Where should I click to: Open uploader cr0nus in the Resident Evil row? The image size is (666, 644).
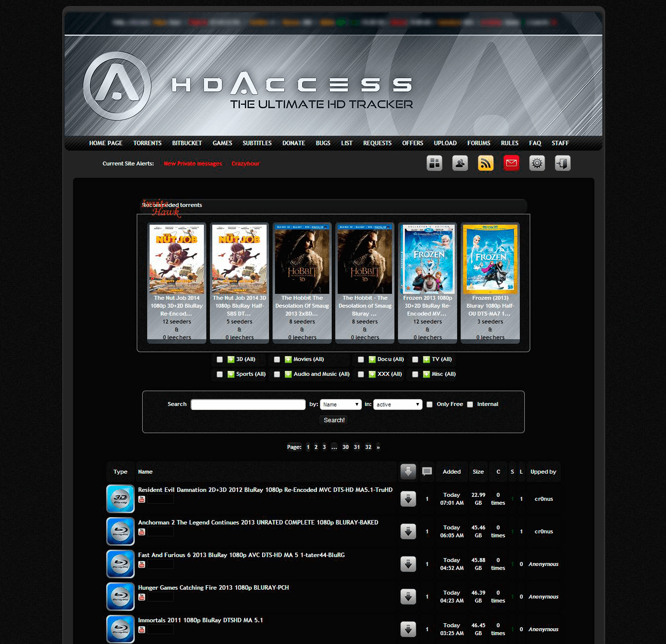[544, 499]
